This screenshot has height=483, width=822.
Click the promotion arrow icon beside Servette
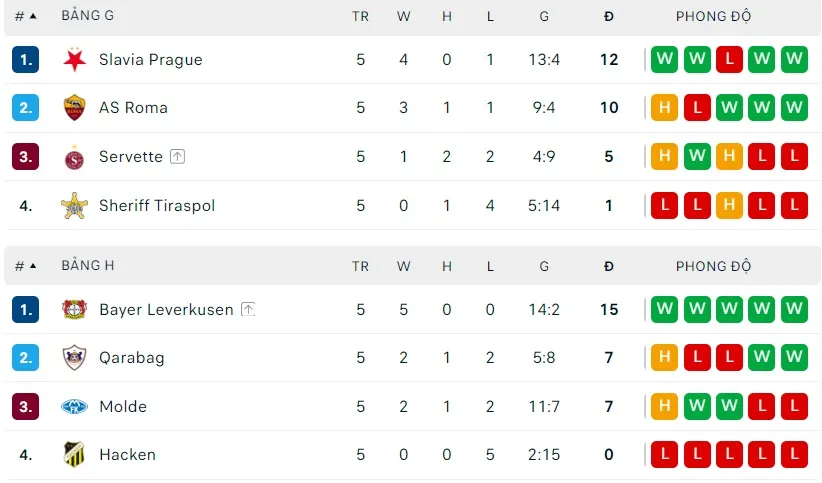(x=178, y=157)
